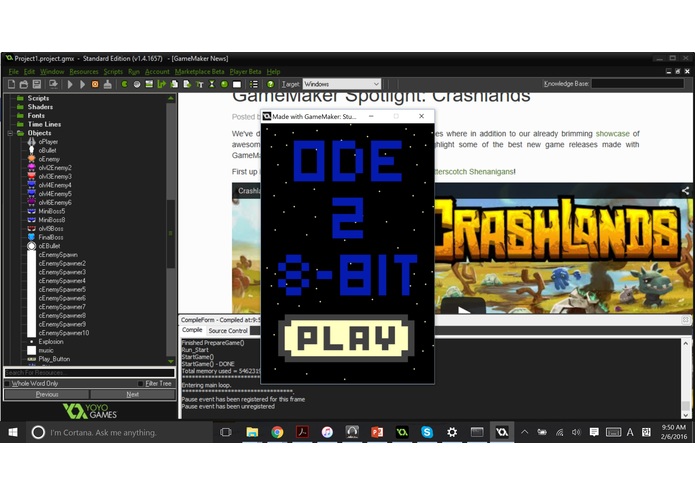695x494 pixels.
Task: Show hidden system tray icons chevron
Action: (x=524, y=432)
